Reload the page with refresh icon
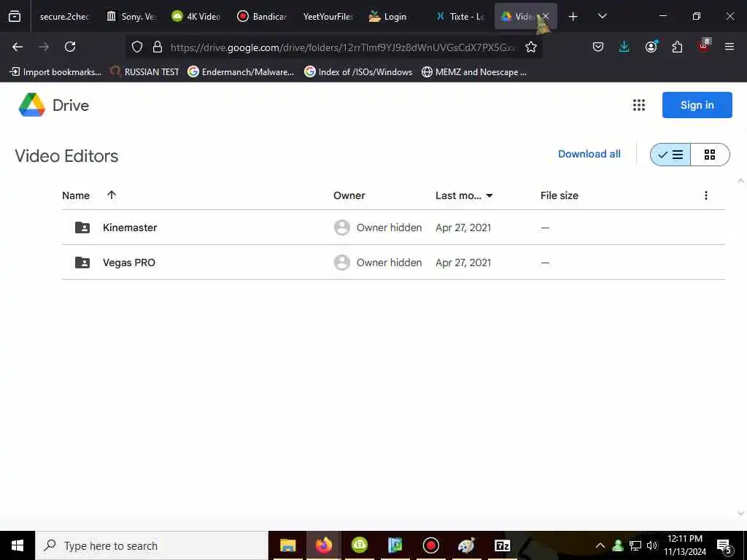 click(x=70, y=47)
